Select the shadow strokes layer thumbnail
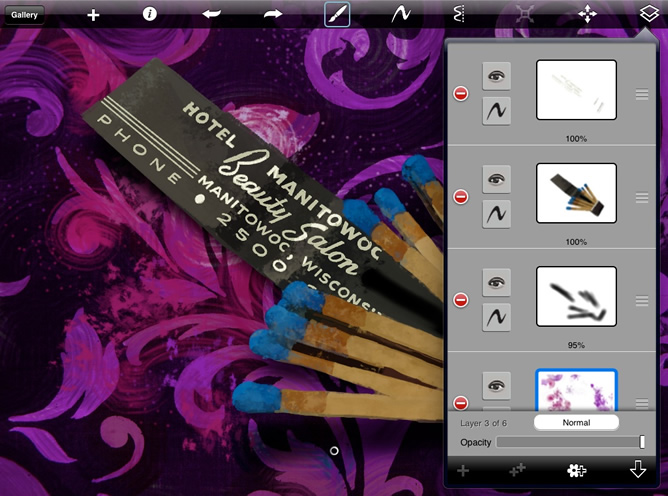Viewport: 668px width, 496px height. [576, 297]
